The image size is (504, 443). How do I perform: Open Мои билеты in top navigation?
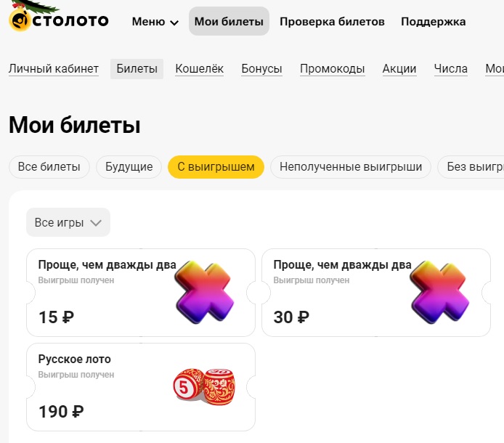tap(229, 21)
